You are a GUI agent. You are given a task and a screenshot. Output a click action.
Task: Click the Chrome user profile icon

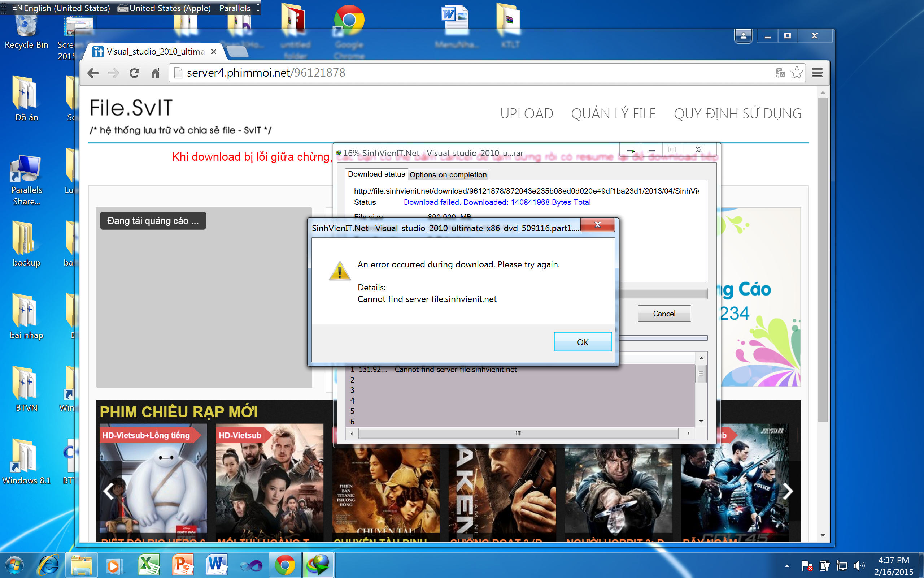pyautogui.click(x=743, y=36)
